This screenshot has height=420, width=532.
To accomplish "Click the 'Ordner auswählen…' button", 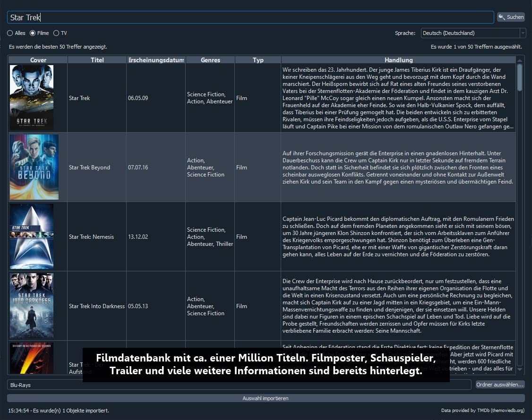I will pyautogui.click(x=500, y=385).
